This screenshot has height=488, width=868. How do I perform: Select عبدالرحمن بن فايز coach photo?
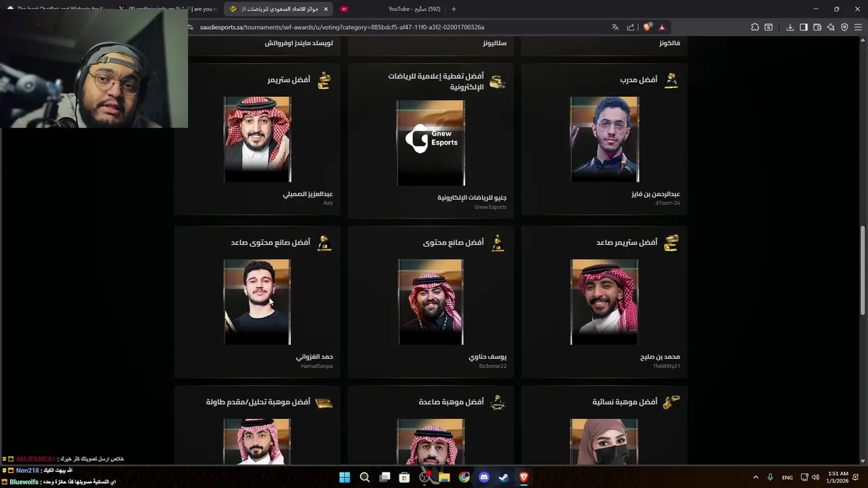[604, 139]
